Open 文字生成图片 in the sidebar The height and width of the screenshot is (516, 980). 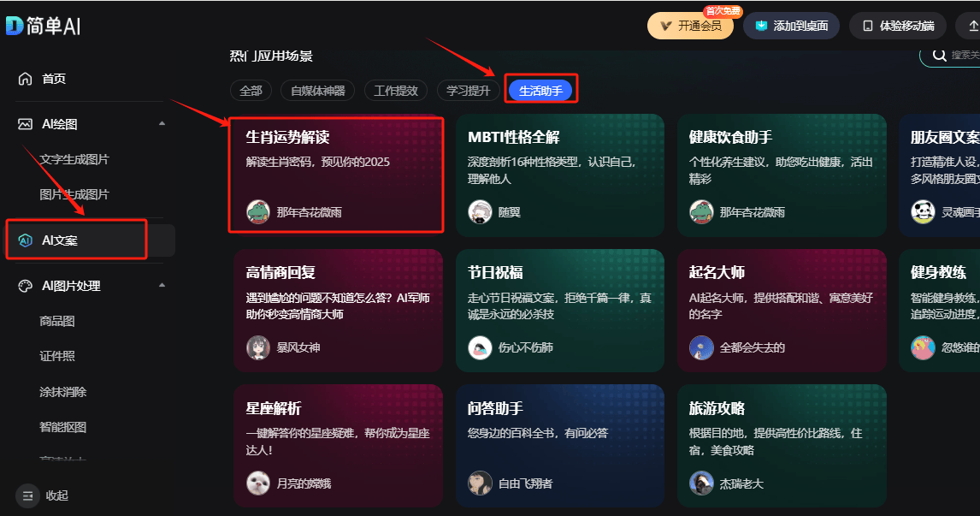point(74,159)
